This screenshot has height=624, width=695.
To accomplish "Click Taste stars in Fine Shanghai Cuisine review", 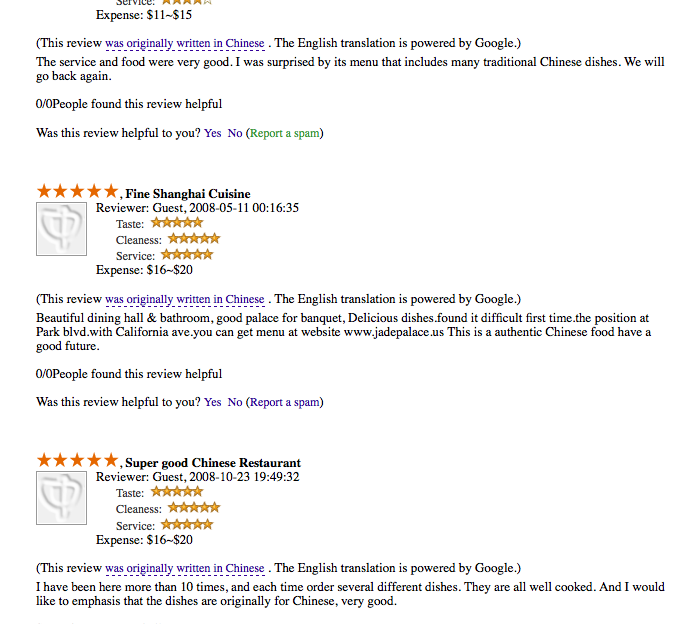I will pyautogui.click(x=177, y=222).
